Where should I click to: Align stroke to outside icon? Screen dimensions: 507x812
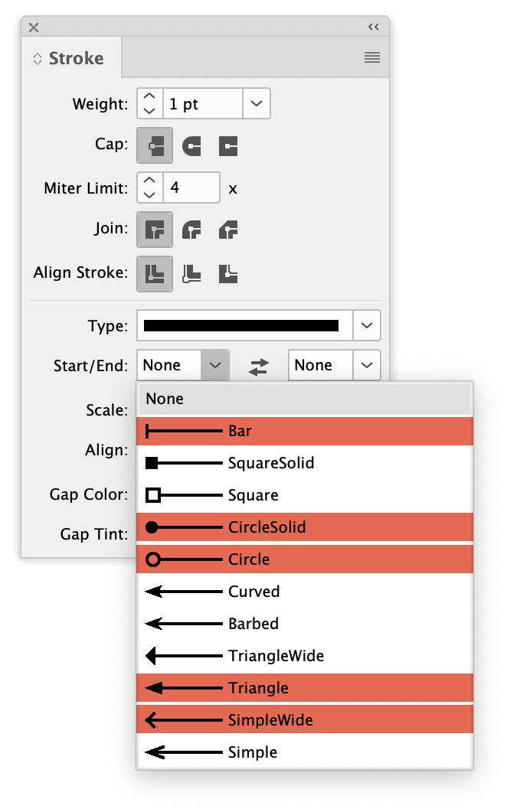tap(228, 273)
